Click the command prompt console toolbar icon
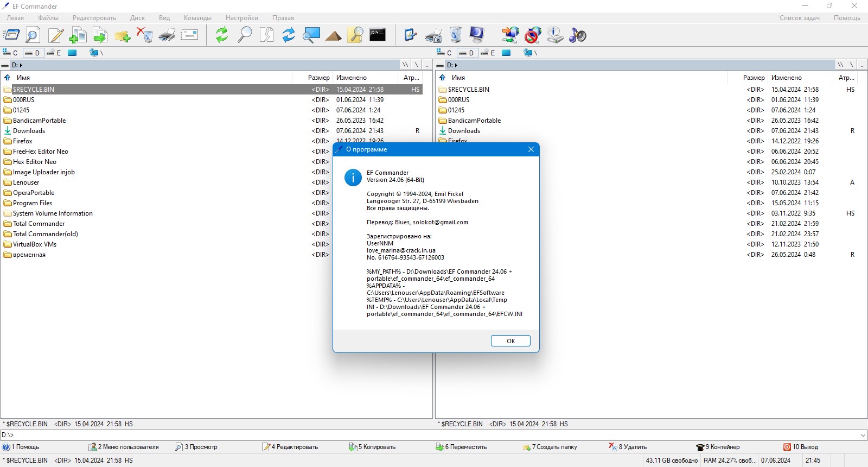This screenshot has height=467, width=868. point(377,35)
